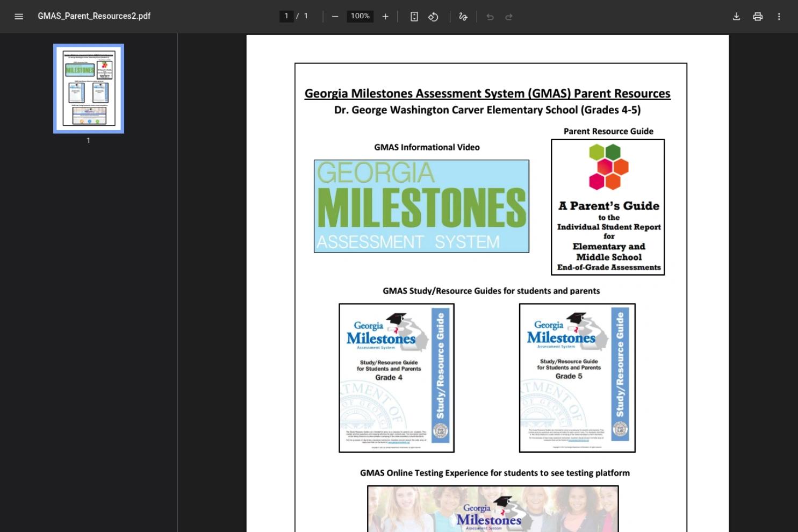Undo the last annotation
Viewport: 798px width, 532px height.
[x=490, y=17]
